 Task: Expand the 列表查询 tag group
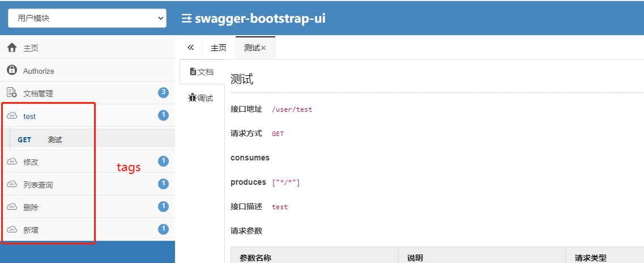pyautogui.click(x=87, y=185)
